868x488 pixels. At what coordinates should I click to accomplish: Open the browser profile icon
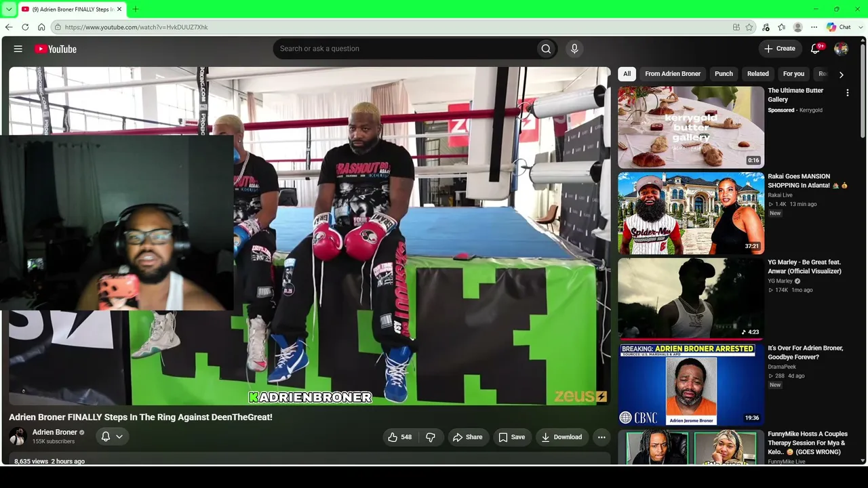tap(797, 27)
